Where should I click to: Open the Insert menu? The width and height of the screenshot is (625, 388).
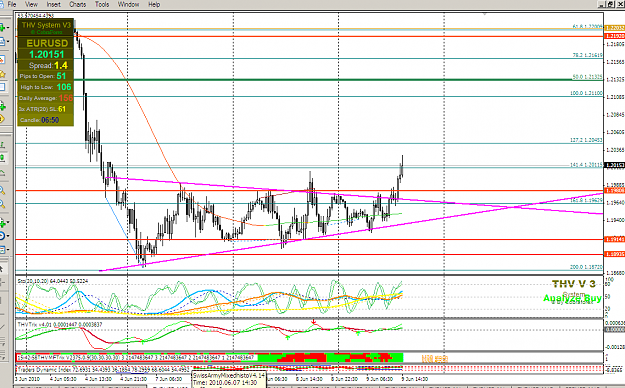tap(53, 4)
